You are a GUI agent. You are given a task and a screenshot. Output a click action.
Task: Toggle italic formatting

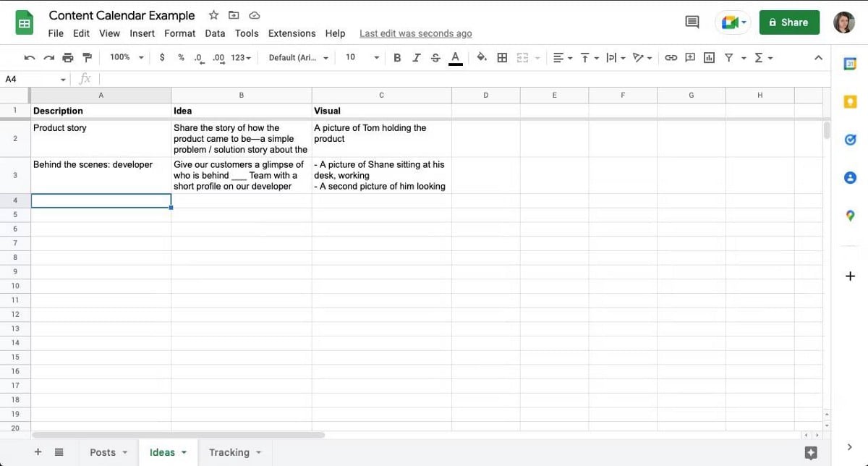click(x=416, y=58)
